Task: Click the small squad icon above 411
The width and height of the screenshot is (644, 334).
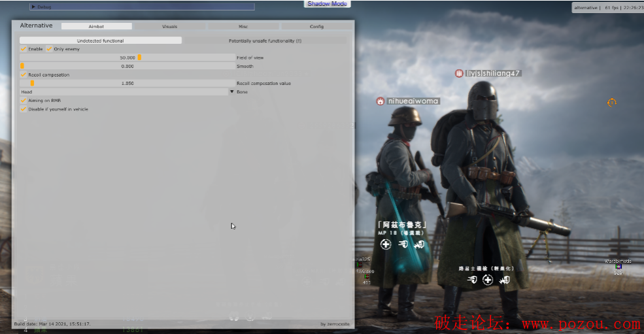Action: (x=367, y=277)
